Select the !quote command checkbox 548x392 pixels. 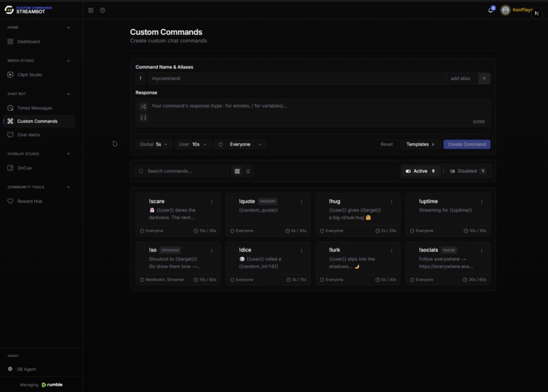(x=233, y=200)
